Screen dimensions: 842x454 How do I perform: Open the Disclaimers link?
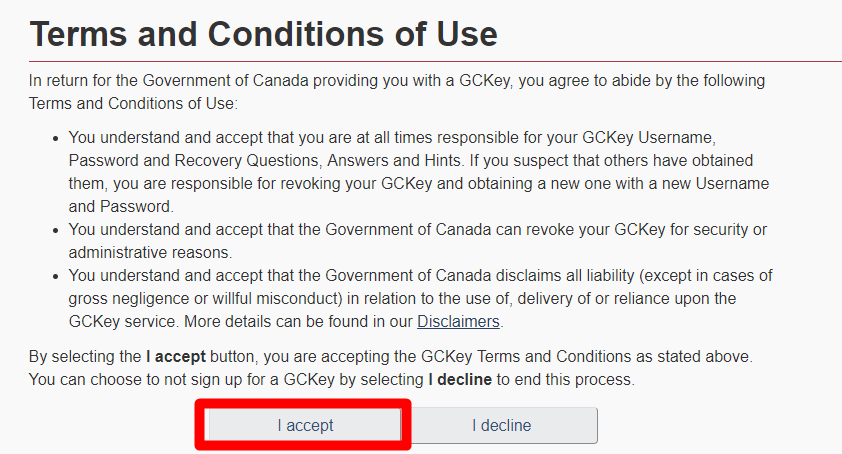click(458, 322)
